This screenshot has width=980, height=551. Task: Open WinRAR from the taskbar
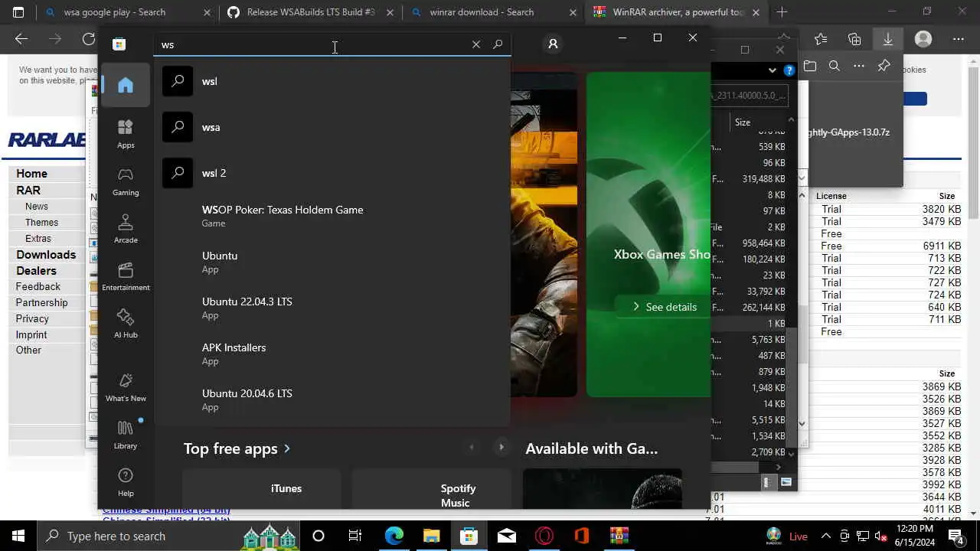[619, 536]
